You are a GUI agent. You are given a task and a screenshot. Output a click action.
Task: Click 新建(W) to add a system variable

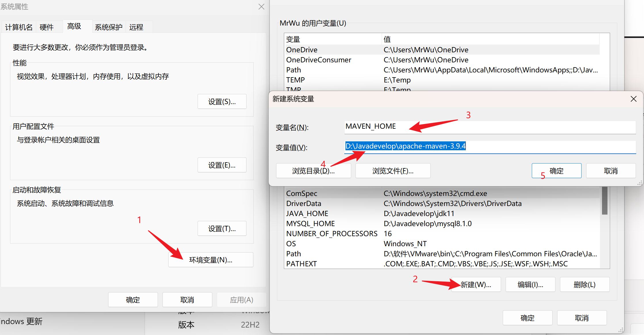click(476, 284)
